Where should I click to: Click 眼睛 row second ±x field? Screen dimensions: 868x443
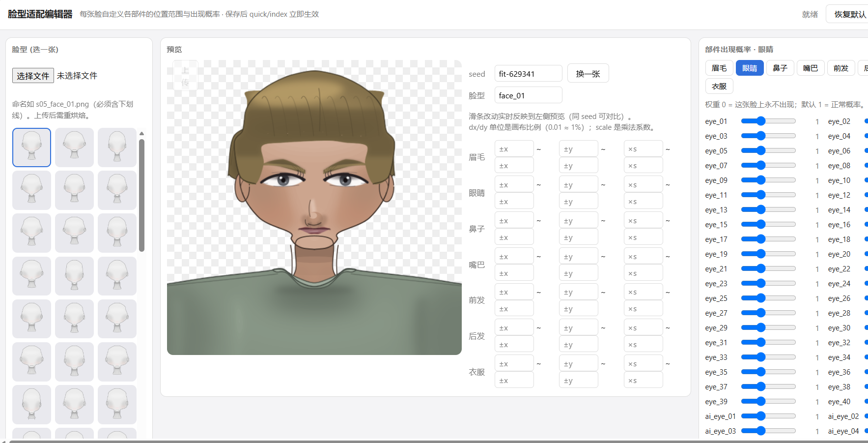[x=514, y=201]
